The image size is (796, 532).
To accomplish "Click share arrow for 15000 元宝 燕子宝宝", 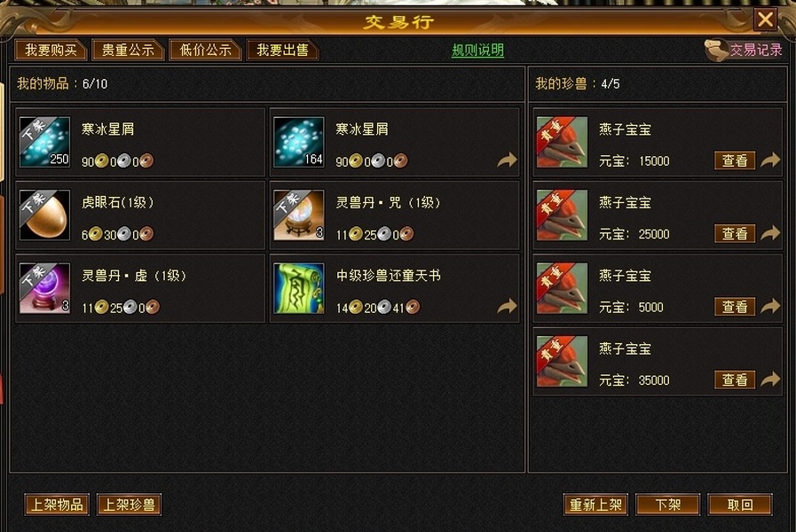I will point(770,160).
